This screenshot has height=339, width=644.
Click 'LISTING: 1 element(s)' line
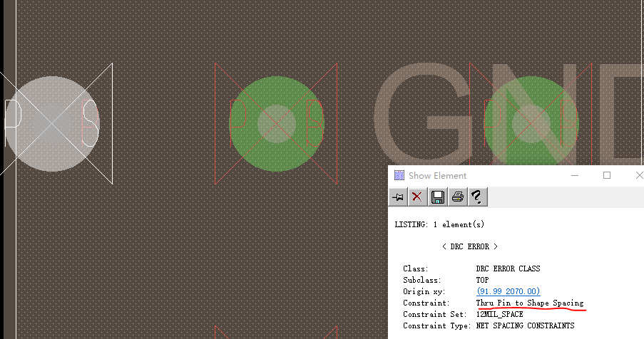tap(439, 224)
